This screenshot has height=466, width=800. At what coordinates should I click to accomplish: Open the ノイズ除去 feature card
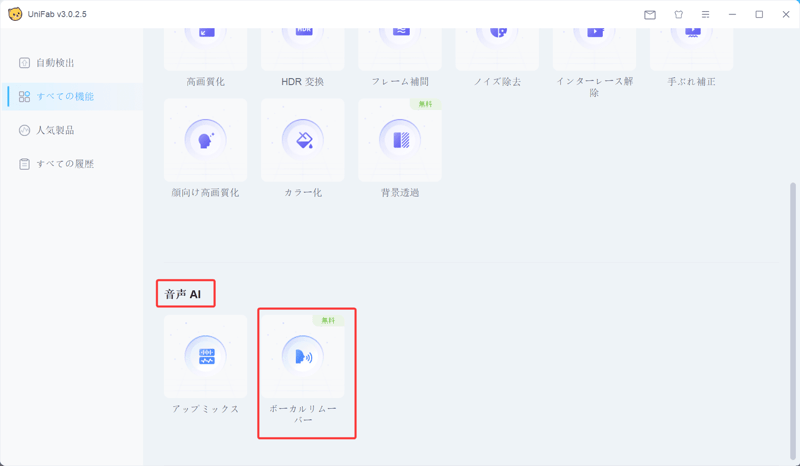click(x=497, y=50)
